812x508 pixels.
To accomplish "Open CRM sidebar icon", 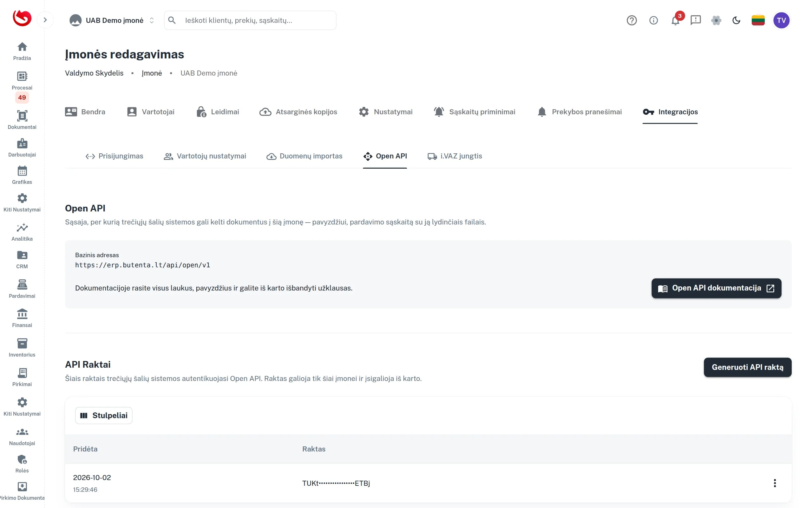I will 22,259.
